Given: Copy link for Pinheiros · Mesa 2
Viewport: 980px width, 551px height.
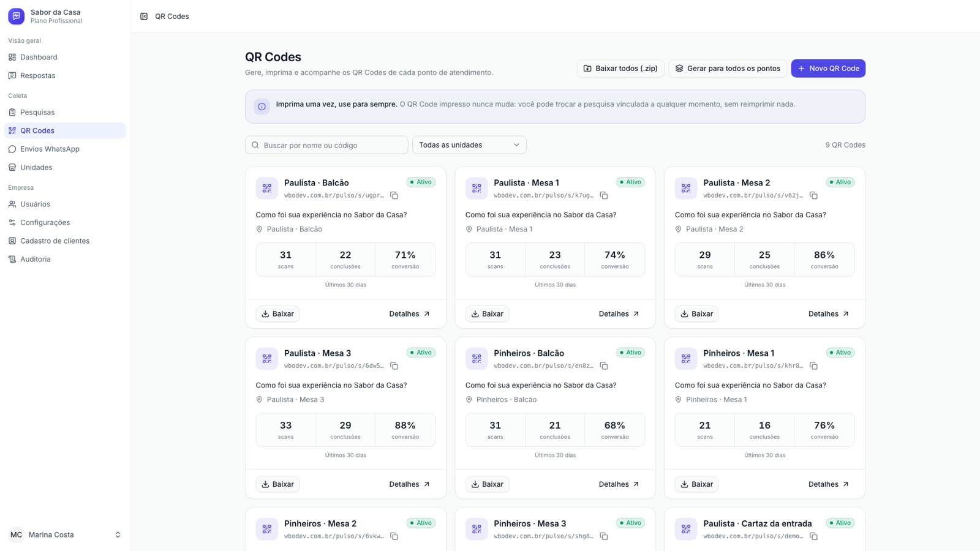Looking at the screenshot, I should [x=394, y=536].
